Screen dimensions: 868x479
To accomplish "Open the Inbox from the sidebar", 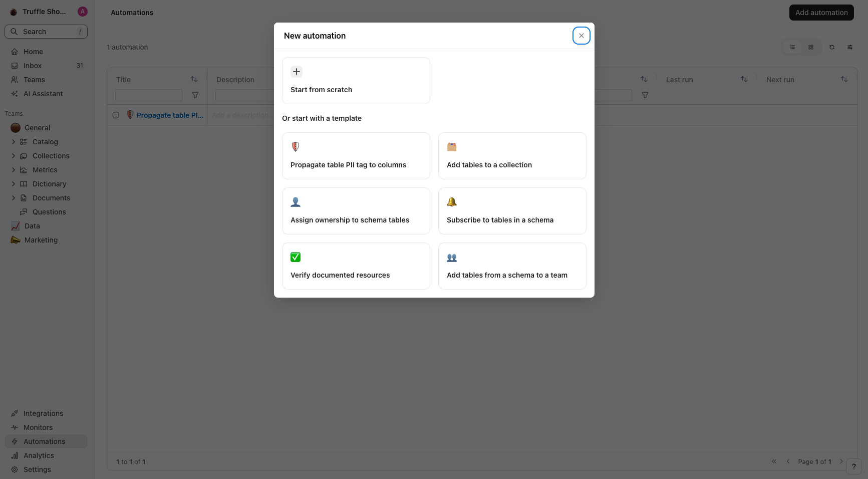I will (x=33, y=66).
